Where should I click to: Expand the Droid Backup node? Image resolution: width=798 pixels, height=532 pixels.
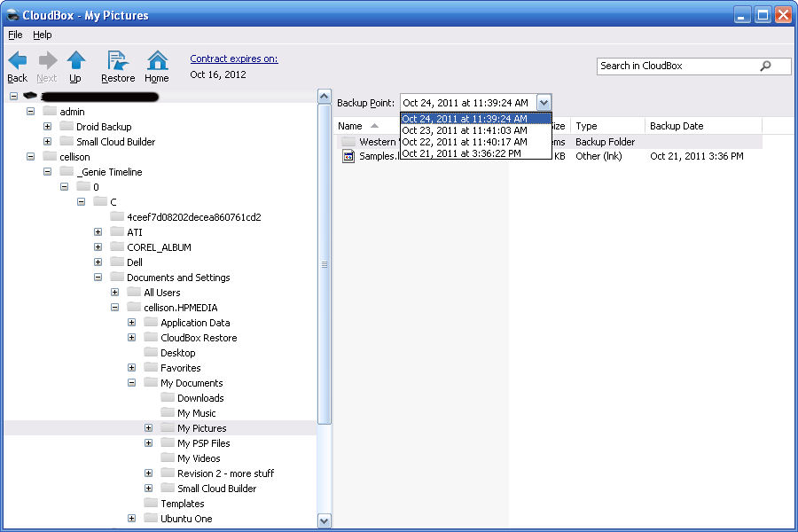(x=47, y=126)
